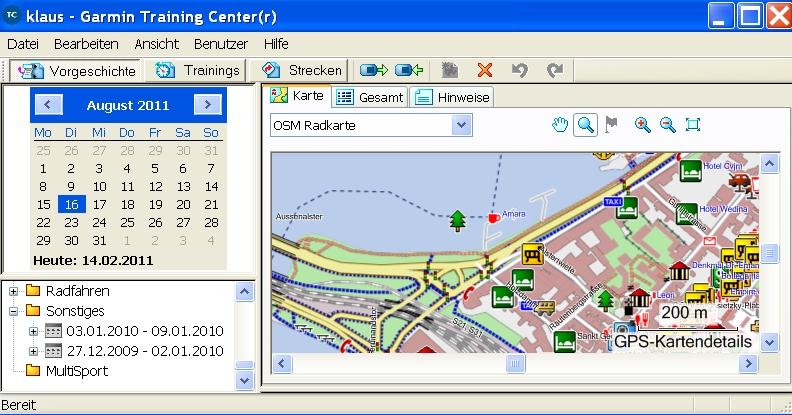Select August 31 in calendar

100,240
